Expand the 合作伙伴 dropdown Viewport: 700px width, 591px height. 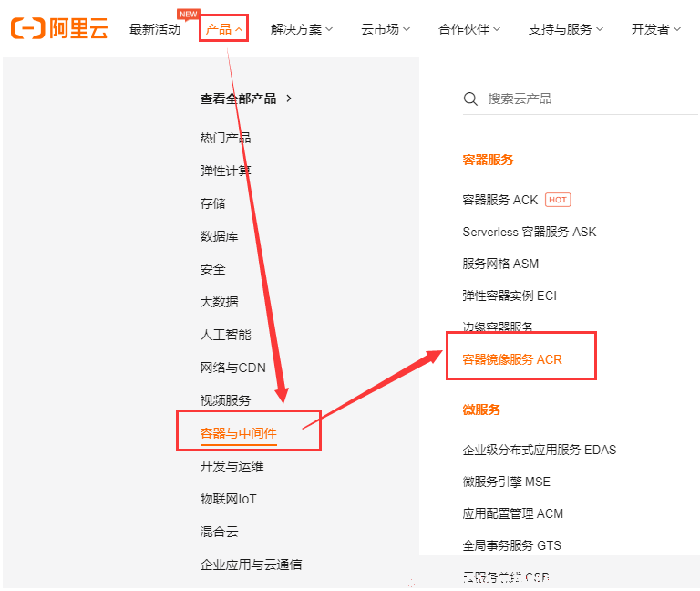(x=469, y=29)
